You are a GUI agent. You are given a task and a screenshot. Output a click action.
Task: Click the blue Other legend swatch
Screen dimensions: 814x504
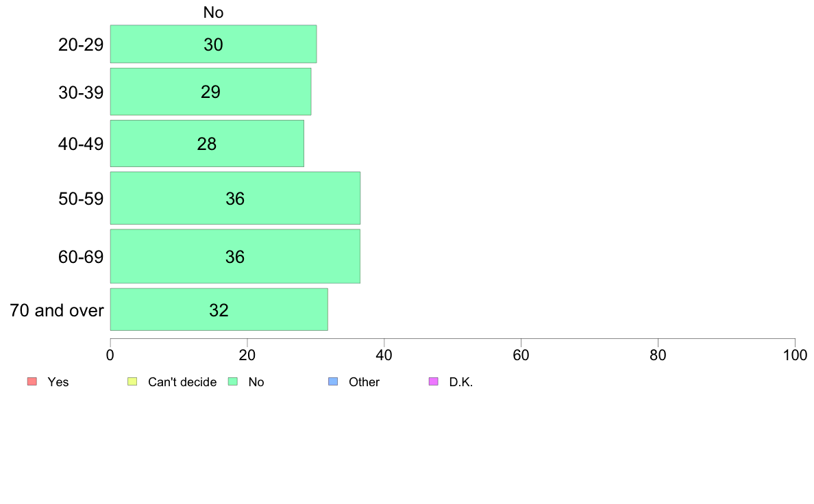click(x=333, y=381)
